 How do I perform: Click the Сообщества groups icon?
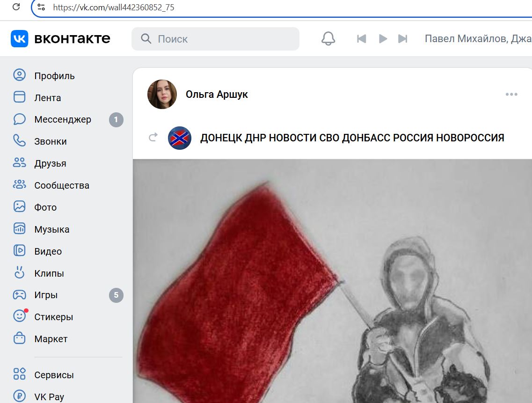19,184
